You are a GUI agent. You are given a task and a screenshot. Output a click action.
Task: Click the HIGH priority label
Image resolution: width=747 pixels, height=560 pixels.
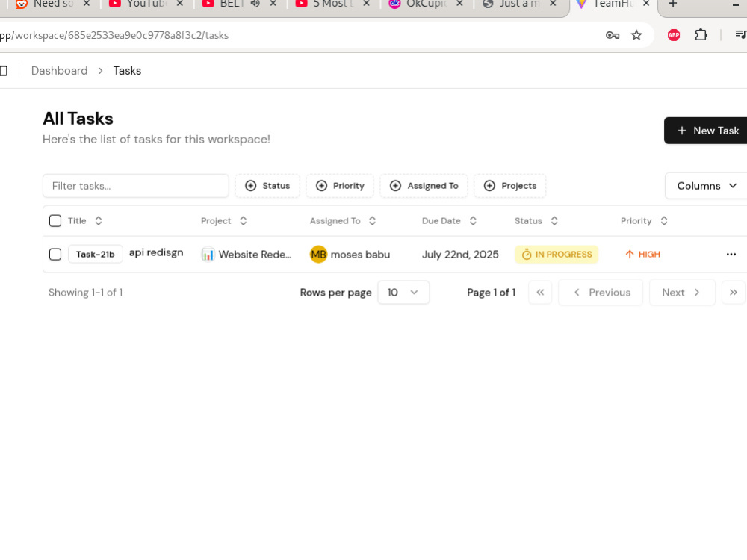[x=642, y=255]
